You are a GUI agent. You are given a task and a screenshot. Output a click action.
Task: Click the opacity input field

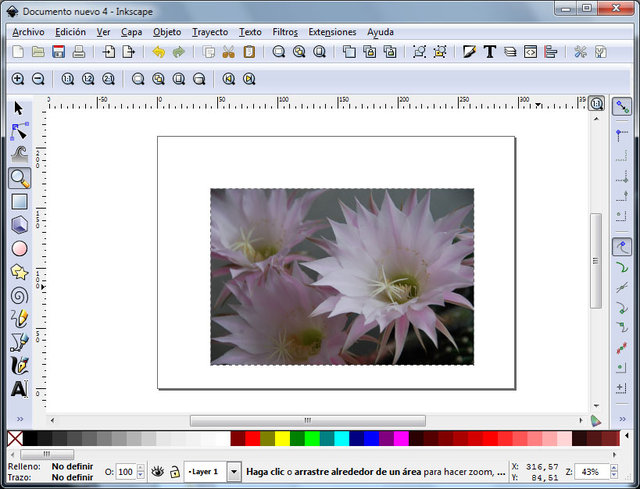coord(126,471)
